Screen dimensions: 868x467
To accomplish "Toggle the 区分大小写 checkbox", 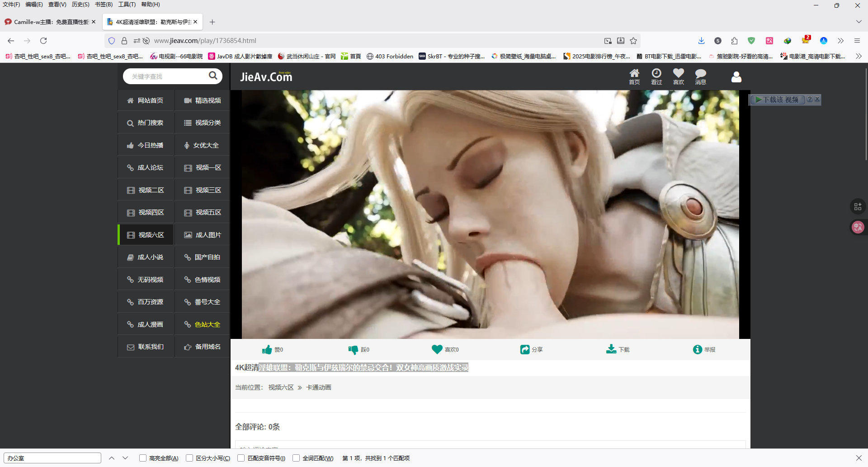I will tap(189, 458).
